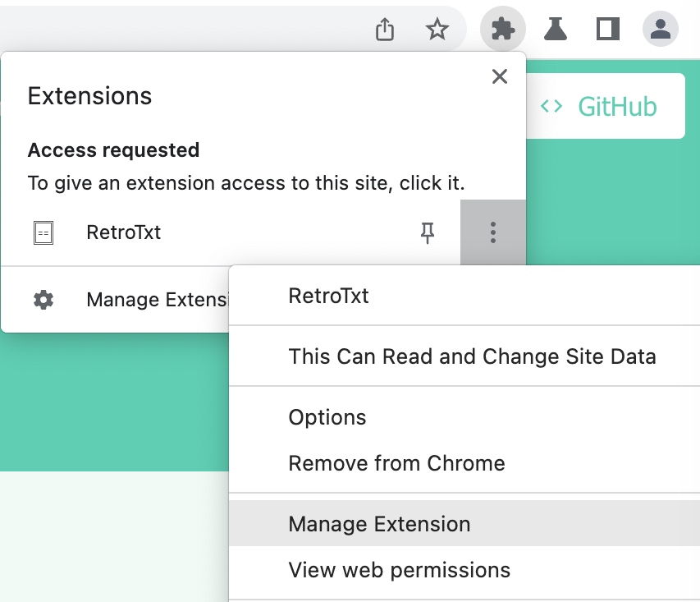Image resolution: width=700 pixels, height=602 pixels.
Task: Open This Can Read and Change Site Data
Action: (x=464, y=356)
